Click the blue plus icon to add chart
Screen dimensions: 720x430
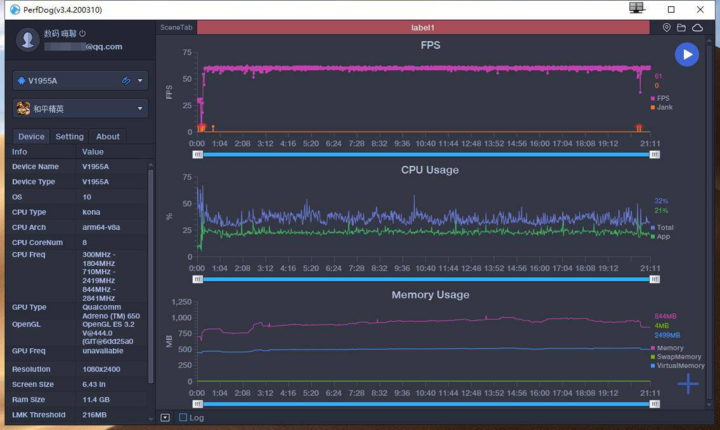[688, 383]
